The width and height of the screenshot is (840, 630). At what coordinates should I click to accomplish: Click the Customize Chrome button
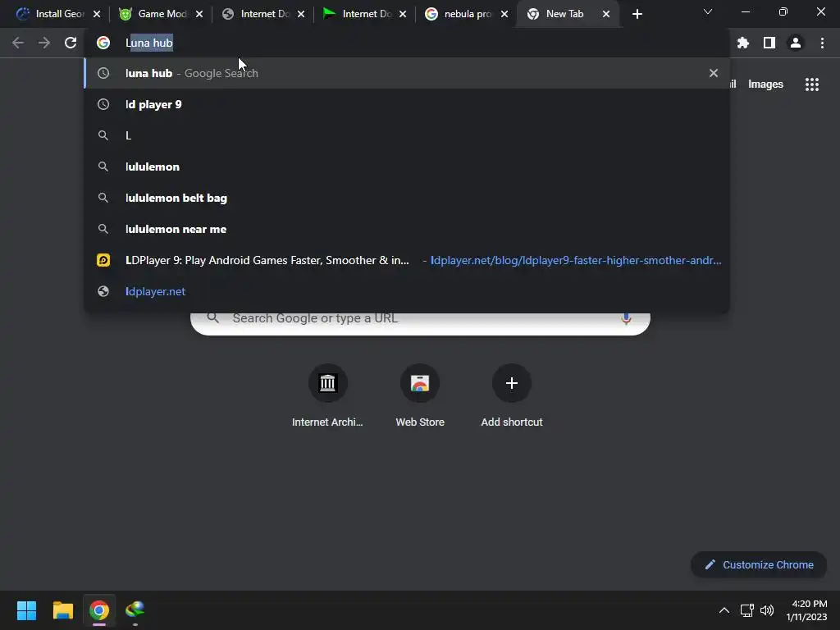759,564
